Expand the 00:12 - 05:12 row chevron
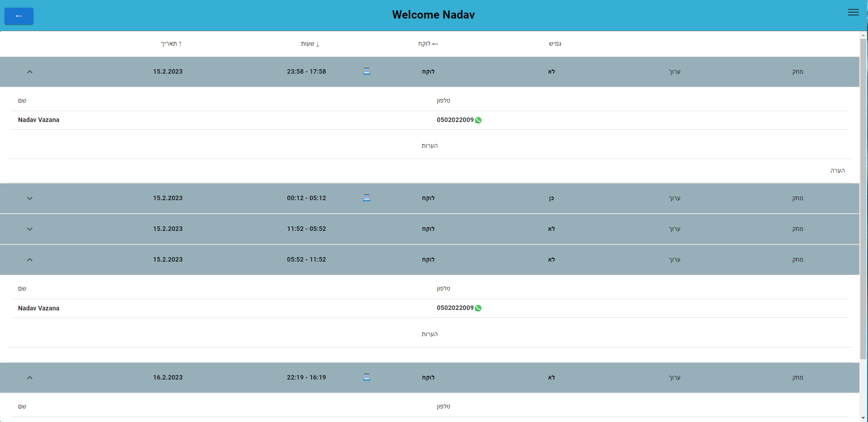 coord(30,198)
